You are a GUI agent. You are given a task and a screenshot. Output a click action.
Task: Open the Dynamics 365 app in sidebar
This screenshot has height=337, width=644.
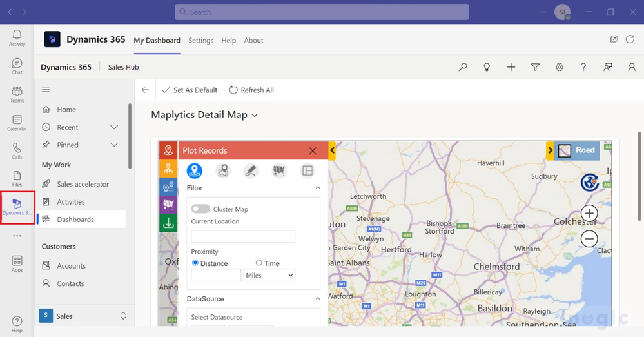click(x=17, y=207)
